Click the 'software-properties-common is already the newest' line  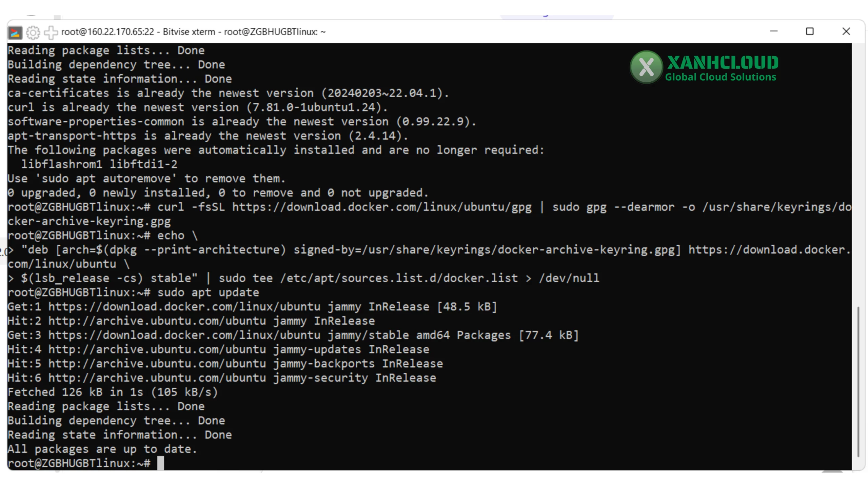click(x=242, y=122)
